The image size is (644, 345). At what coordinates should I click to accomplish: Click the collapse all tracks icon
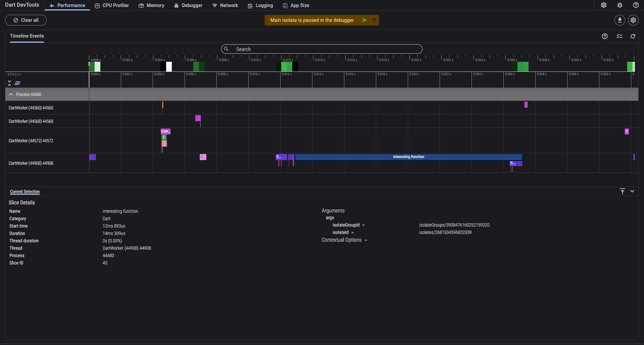[x=9, y=83]
